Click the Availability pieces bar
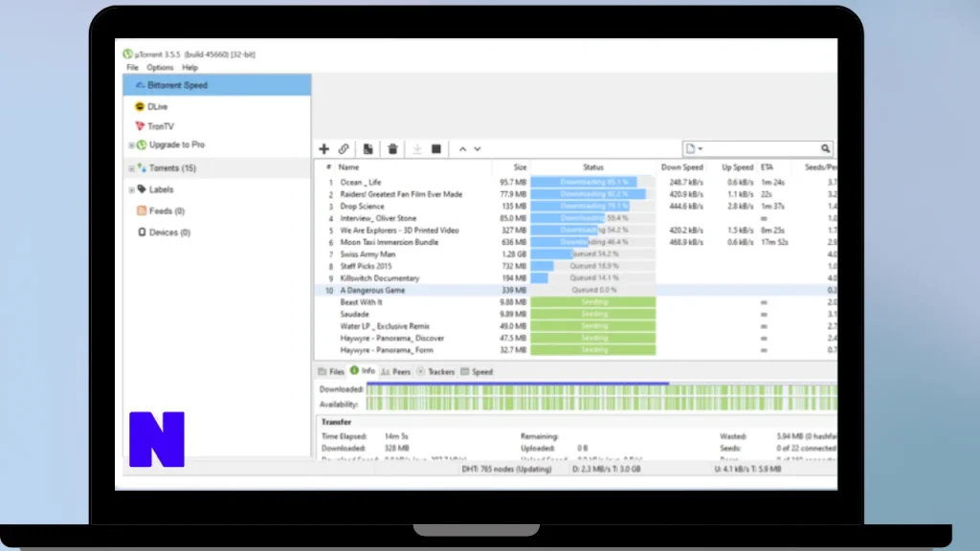 [x=601, y=405]
